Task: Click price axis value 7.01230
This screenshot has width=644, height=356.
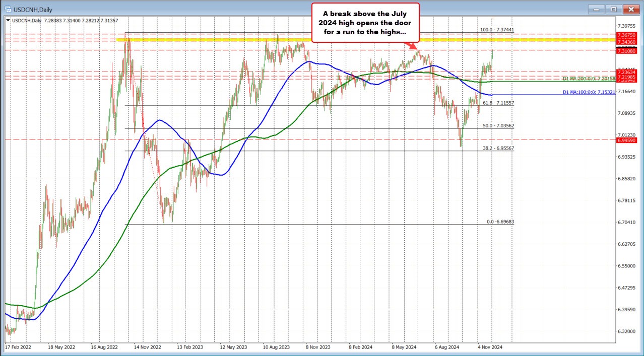Action: point(627,134)
